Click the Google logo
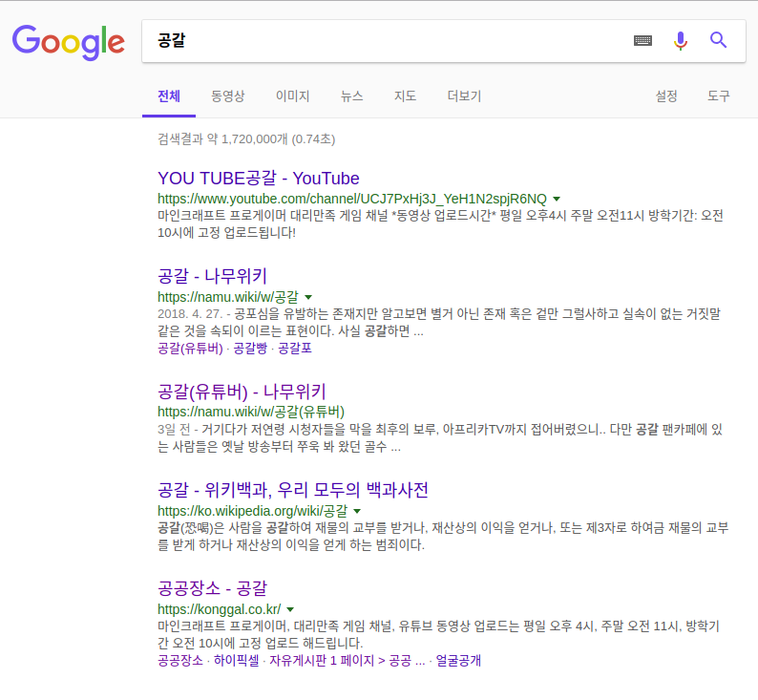Viewport: 758px width, 700px height. pos(68,40)
